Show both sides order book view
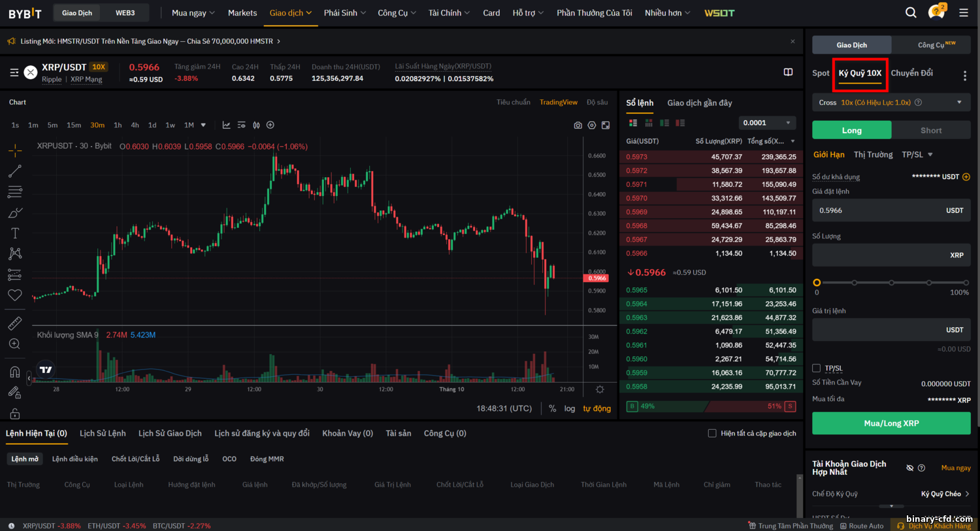 point(632,123)
